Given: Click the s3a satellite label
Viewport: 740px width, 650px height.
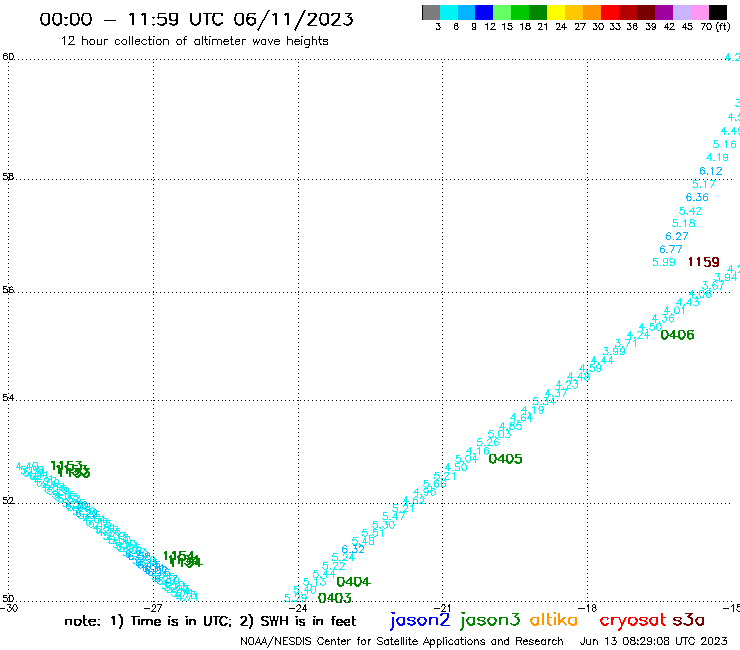Looking at the screenshot, I should pyautogui.click(x=688, y=620).
